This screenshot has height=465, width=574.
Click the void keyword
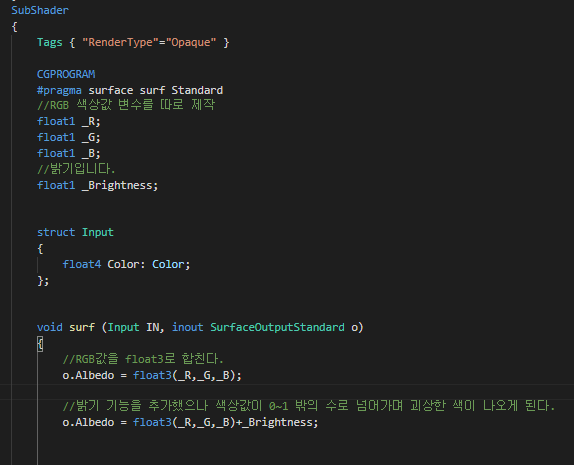click(50, 327)
